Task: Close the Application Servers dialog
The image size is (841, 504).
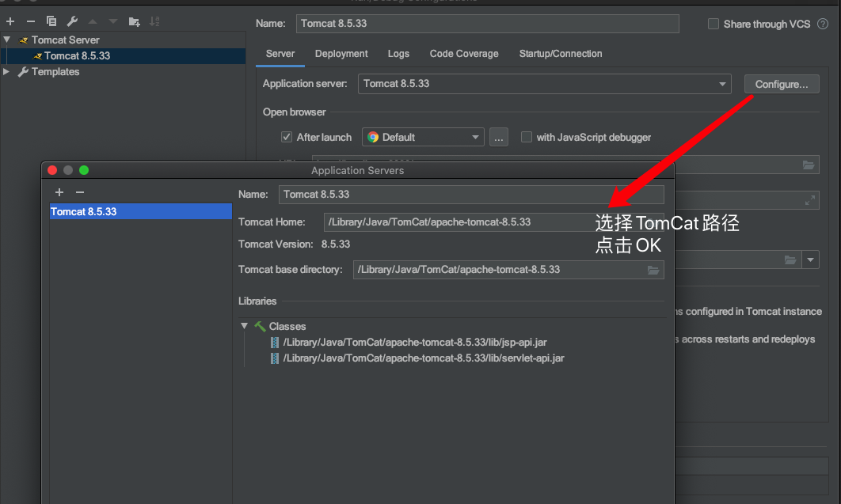Action: (x=52, y=170)
